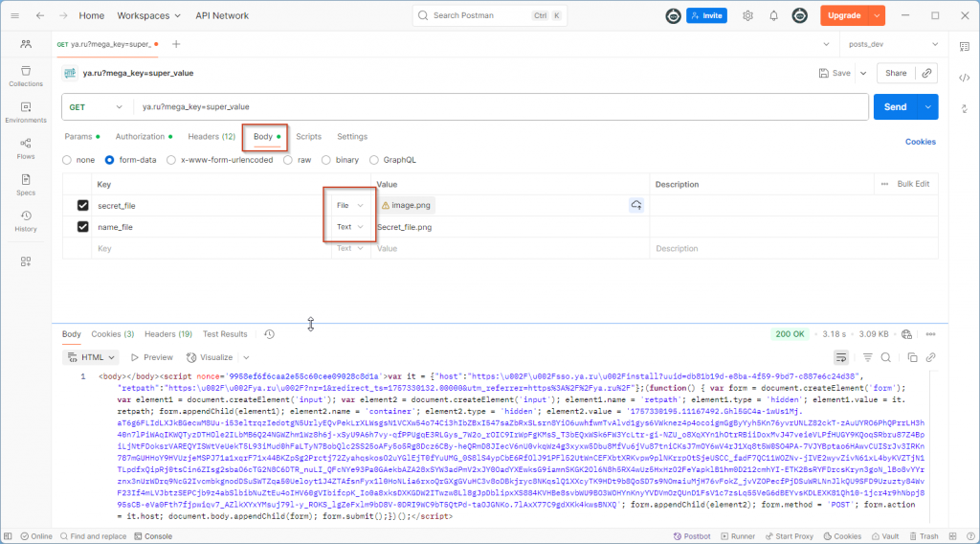The height and width of the screenshot is (544, 980).
Task: Open the Workspaces dropdown
Action: coord(148,15)
